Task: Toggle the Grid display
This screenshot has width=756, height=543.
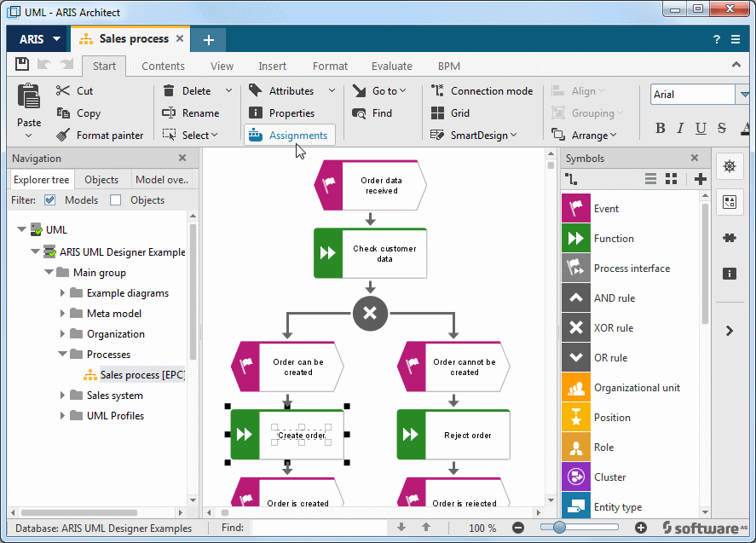Action: tap(450, 113)
